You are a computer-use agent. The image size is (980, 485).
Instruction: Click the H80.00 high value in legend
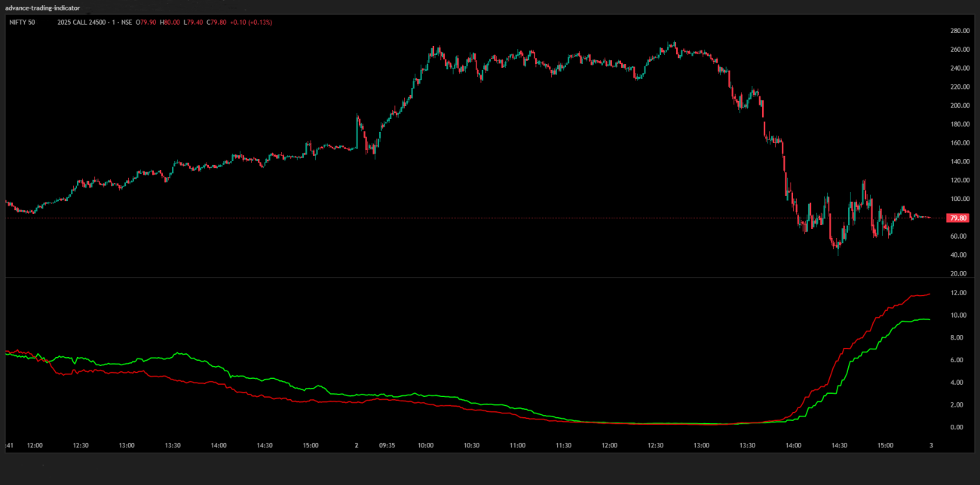coord(170,23)
